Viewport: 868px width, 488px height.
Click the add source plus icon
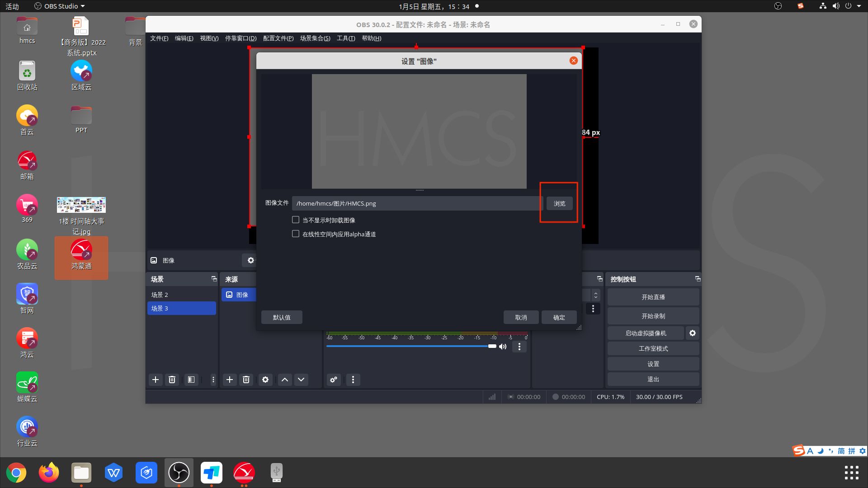tap(230, 380)
